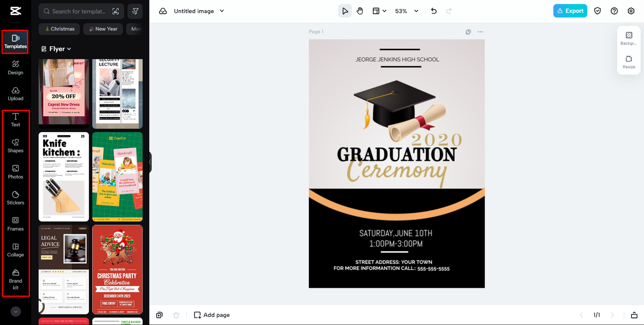Open the Background panel
The width and height of the screenshot is (644, 325).
[x=629, y=39]
